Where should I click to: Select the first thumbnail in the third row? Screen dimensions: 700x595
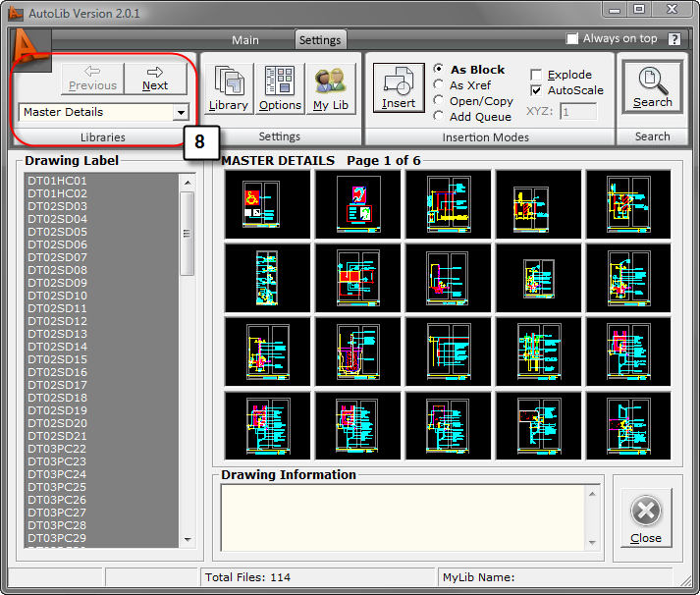(x=267, y=352)
